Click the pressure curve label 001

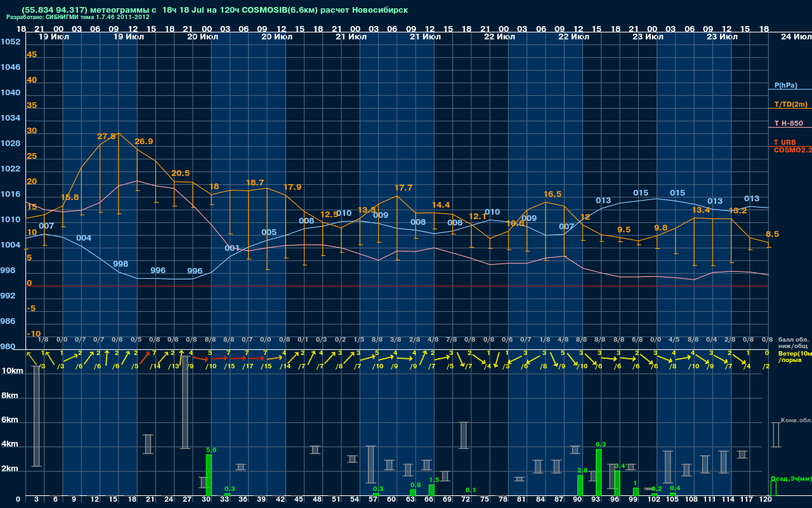[232, 248]
